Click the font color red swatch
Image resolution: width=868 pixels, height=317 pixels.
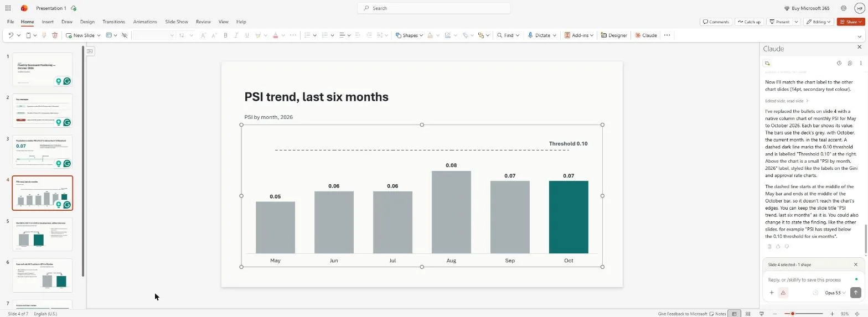click(x=276, y=35)
